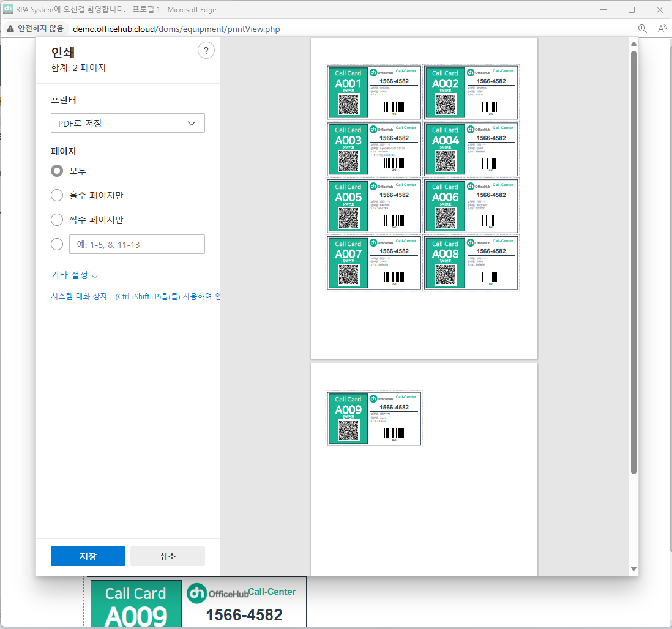Click the A003 call card in preview

click(374, 149)
